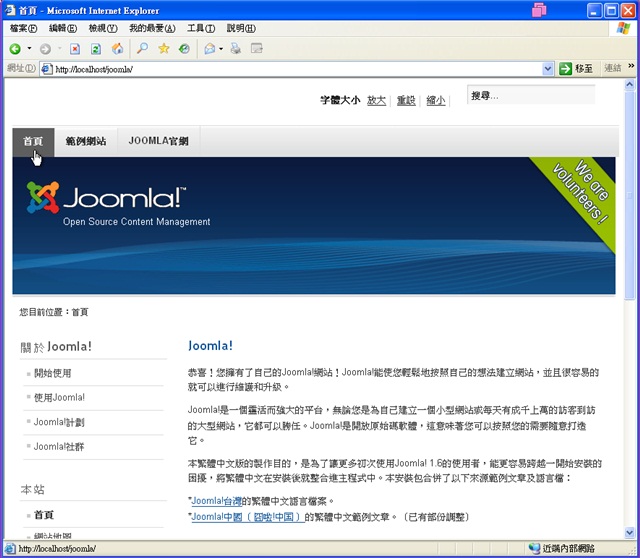Select the 首頁 navigation tab
The image size is (640, 558).
[x=33, y=142]
